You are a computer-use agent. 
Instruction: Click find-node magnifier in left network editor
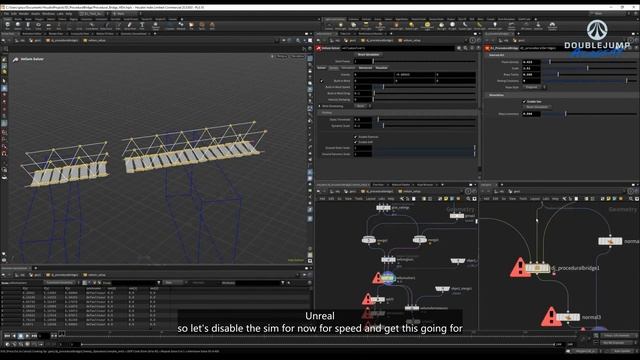[x=468, y=199]
